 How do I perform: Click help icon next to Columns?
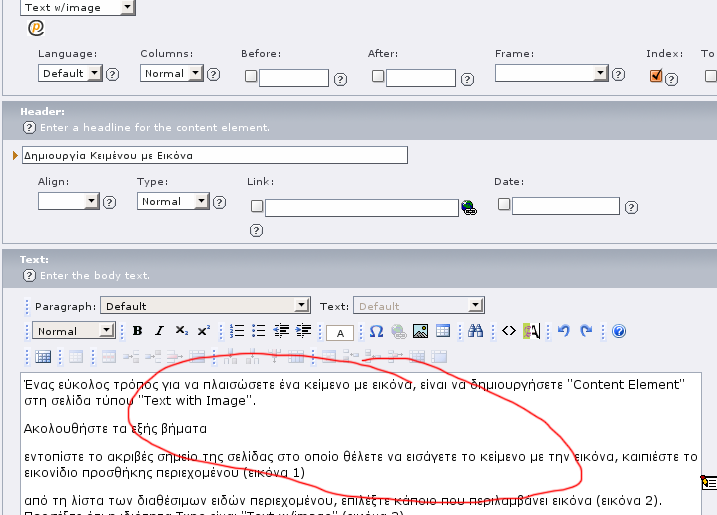pyautogui.click(x=214, y=74)
